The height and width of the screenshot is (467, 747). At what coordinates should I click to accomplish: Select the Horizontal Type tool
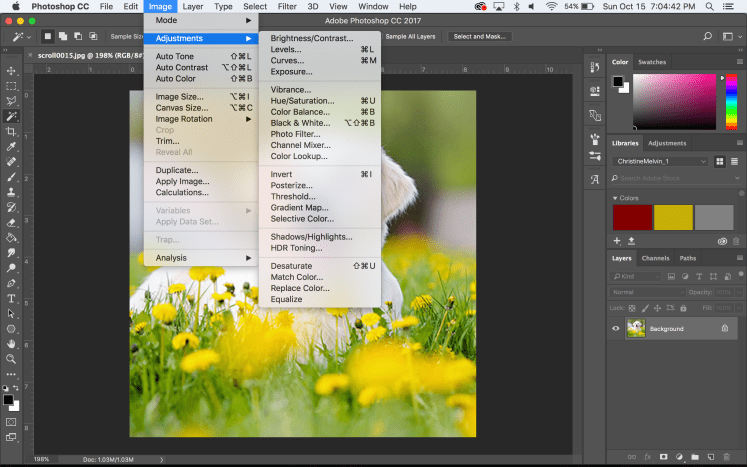11,298
